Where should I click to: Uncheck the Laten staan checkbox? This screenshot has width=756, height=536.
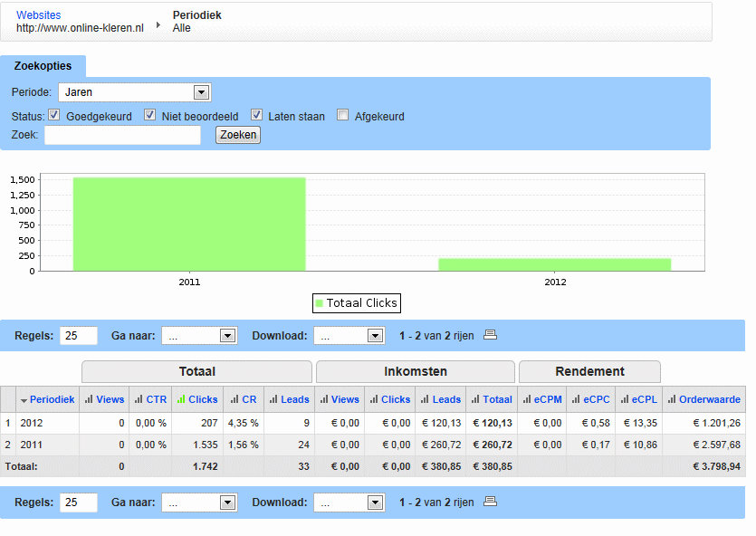click(x=256, y=115)
